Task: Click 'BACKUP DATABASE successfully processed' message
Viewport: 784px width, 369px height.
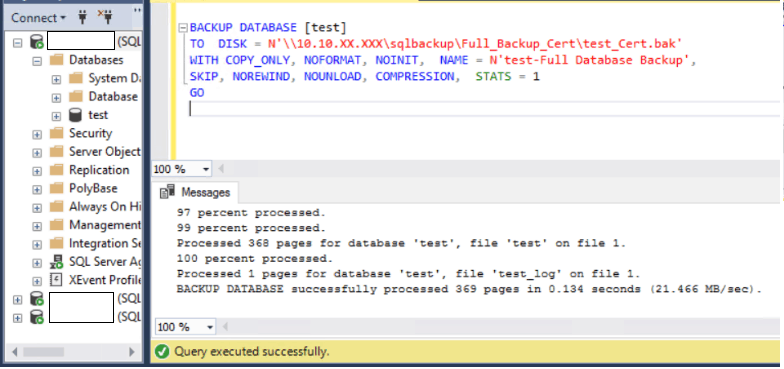Action: coord(469,289)
